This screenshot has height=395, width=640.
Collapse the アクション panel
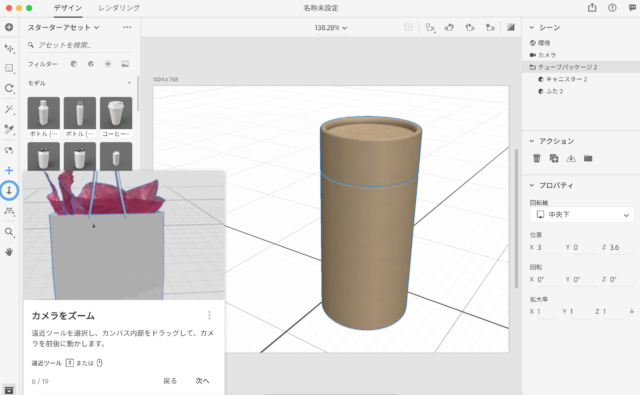pos(531,141)
